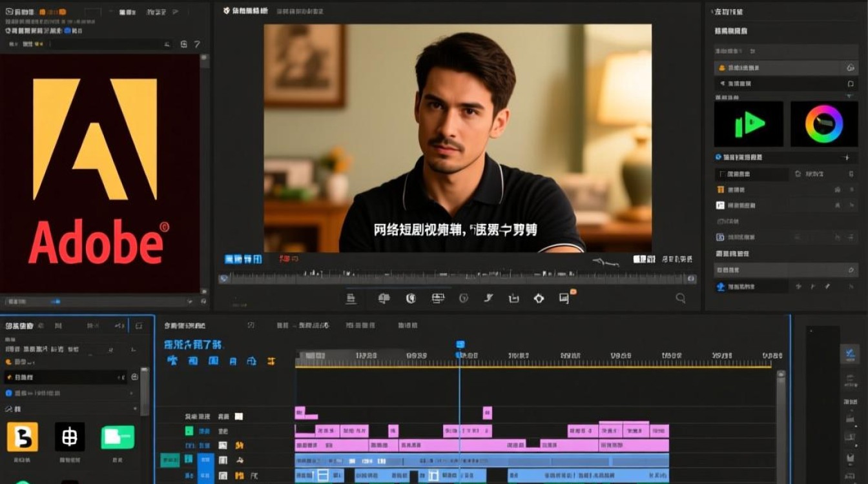
Task: Click the orange person icon in right panel
Action: [721, 68]
